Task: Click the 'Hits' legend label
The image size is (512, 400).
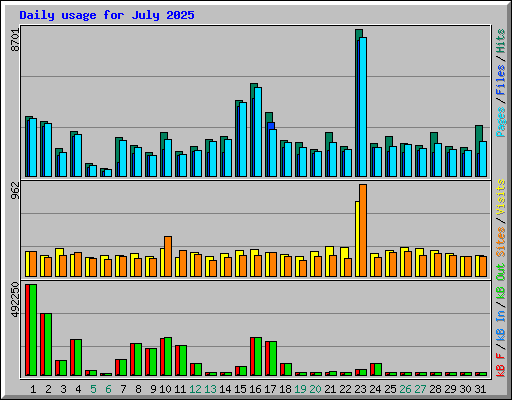Action: point(501,41)
